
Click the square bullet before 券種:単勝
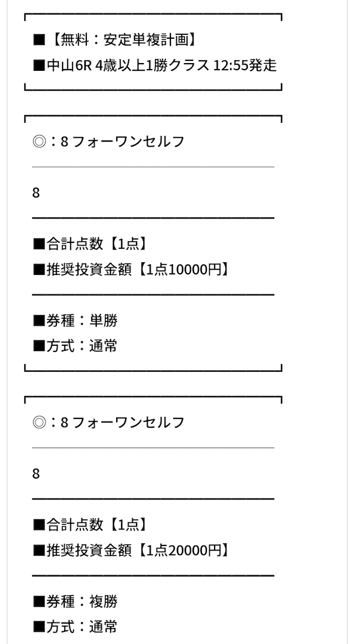click(39, 320)
